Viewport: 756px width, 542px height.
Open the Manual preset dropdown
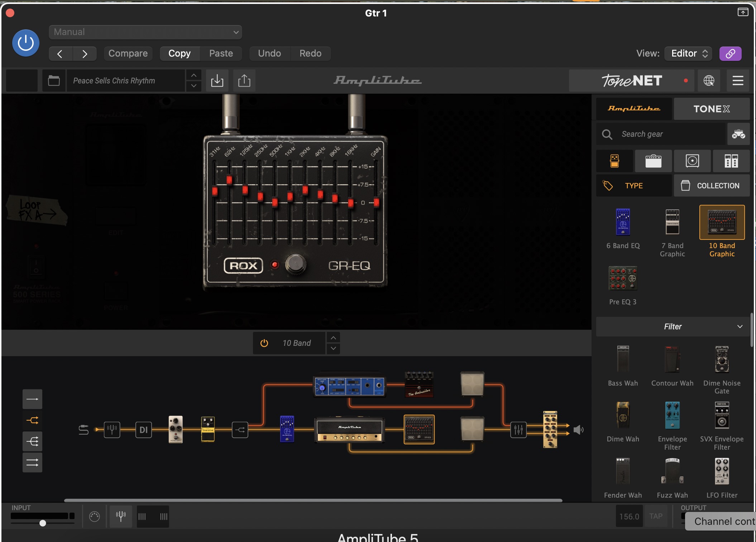[x=145, y=32]
